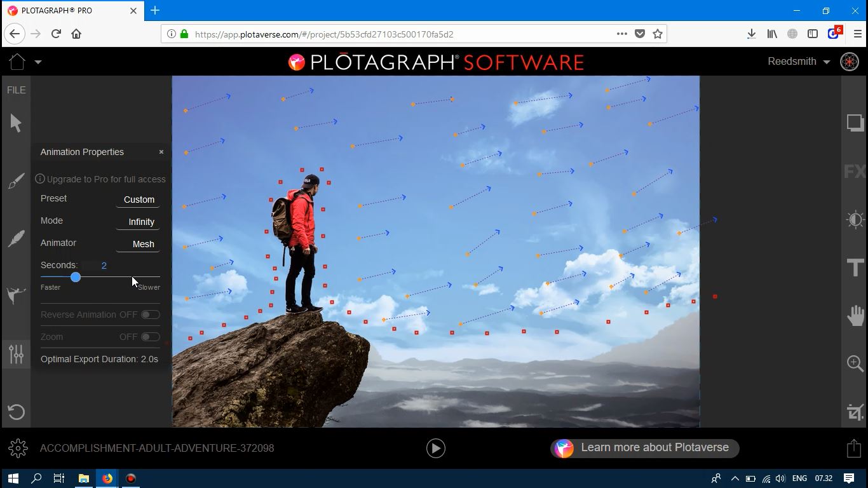Image resolution: width=868 pixels, height=488 pixels.
Task: Open the Preset Custom dropdown
Action: click(x=139, y=200)
